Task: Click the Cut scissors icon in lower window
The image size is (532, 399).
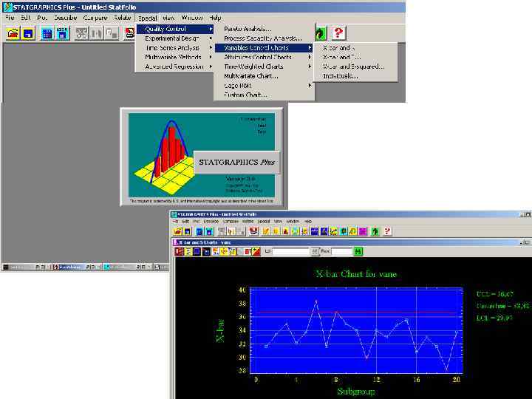Action: pyautogui.click(x=222, y=231)
